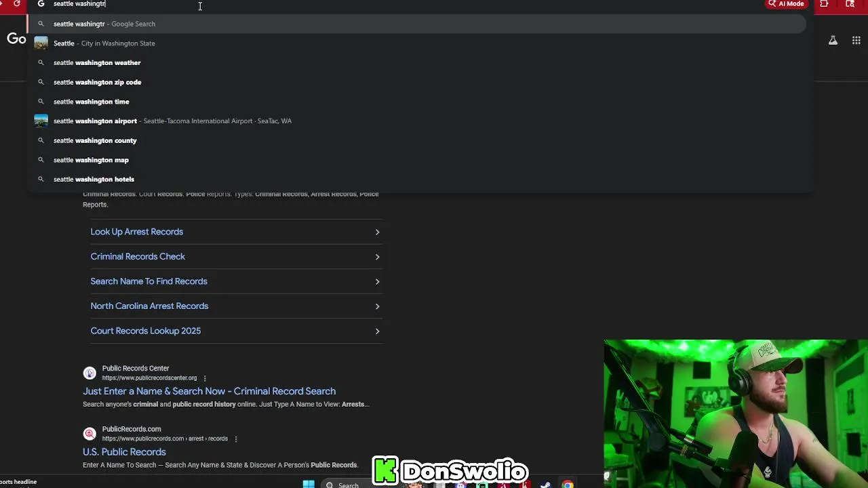Open Discord from the taskbar

[460, 485]
